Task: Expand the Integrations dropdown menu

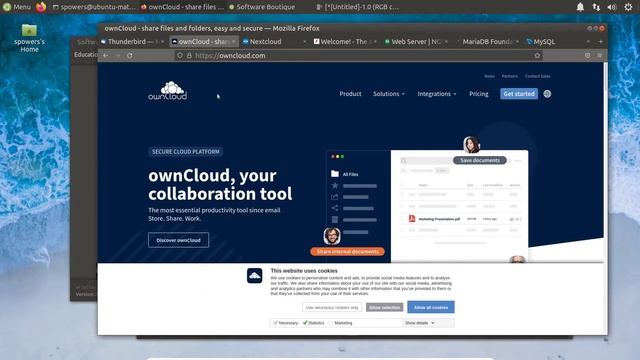Action: 437,94
